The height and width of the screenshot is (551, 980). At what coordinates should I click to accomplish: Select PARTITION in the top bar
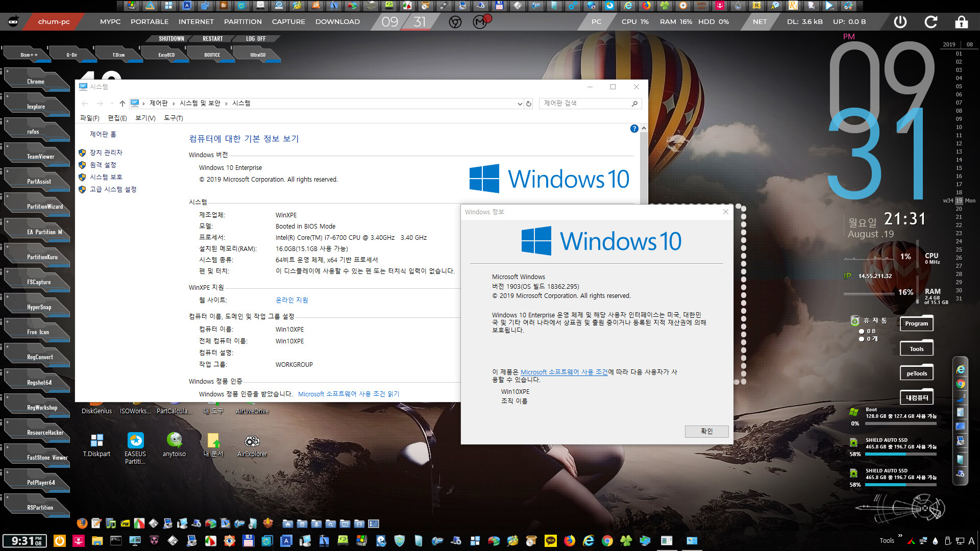[x=243, y=22]
